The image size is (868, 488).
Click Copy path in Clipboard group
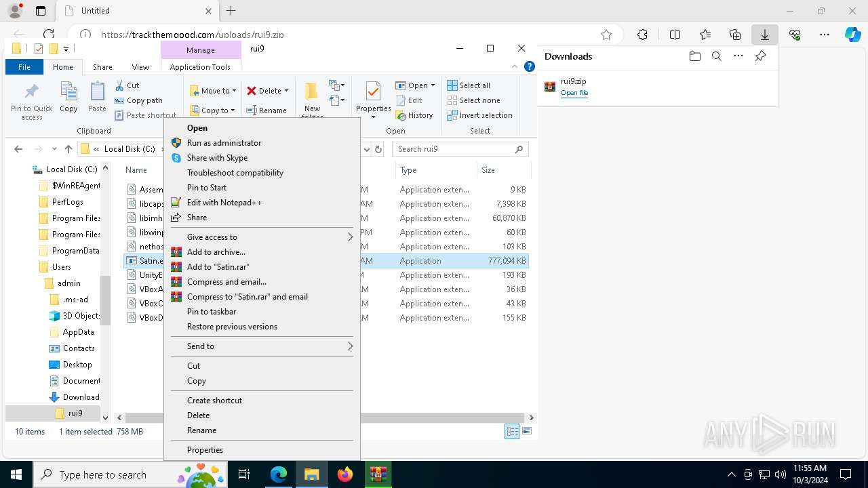(139, 100)
